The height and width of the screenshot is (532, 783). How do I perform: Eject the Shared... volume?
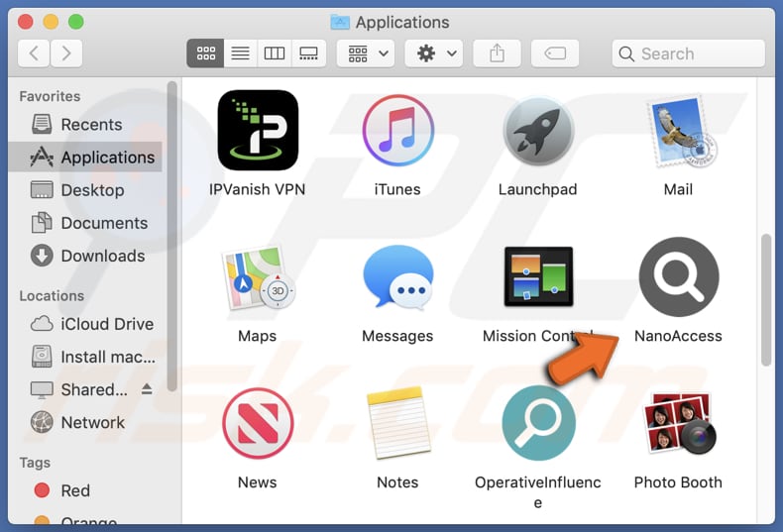[147, 388]
